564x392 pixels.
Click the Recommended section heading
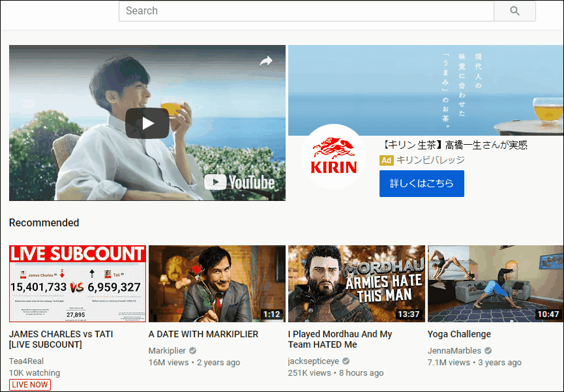44,223
